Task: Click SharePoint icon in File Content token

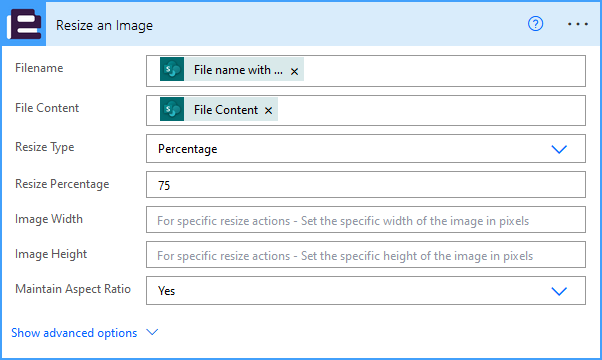Action: coord(172,109)
